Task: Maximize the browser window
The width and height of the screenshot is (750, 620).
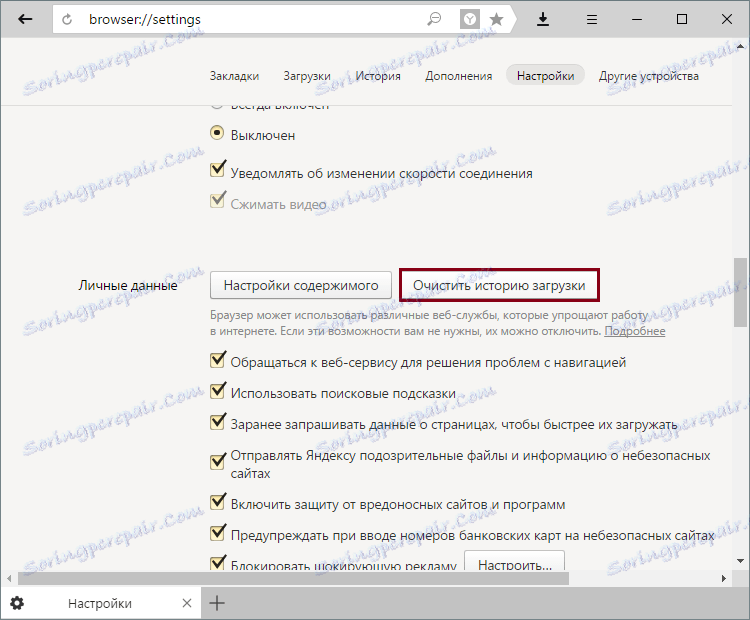Action: (x=682, y=19)
